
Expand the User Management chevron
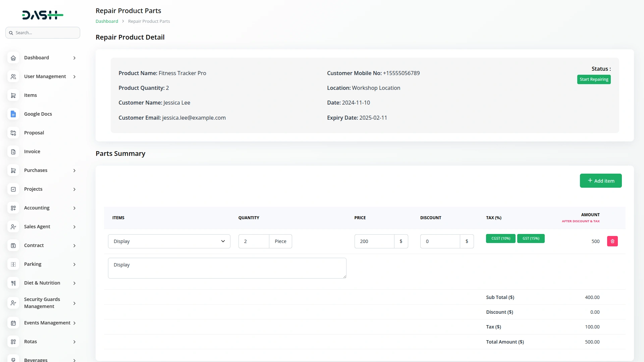click(x=74, y=77)
